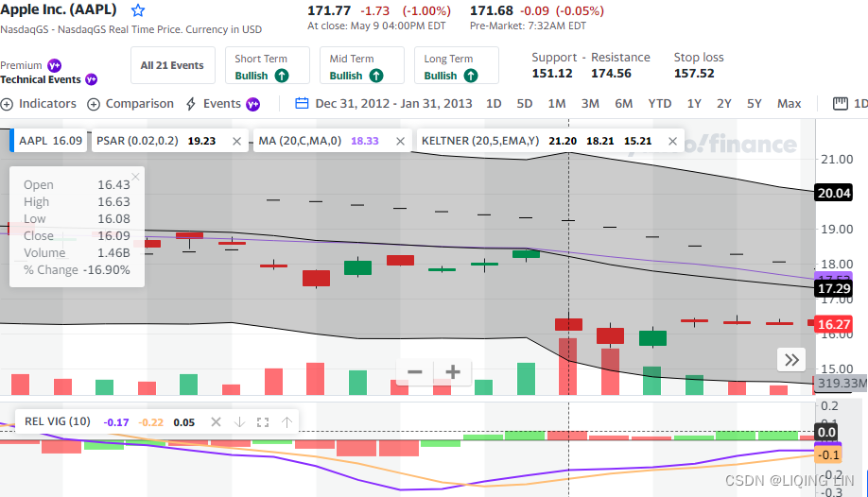868x497 pixels.
Task: Select the 5Y range
Action: 755,104
